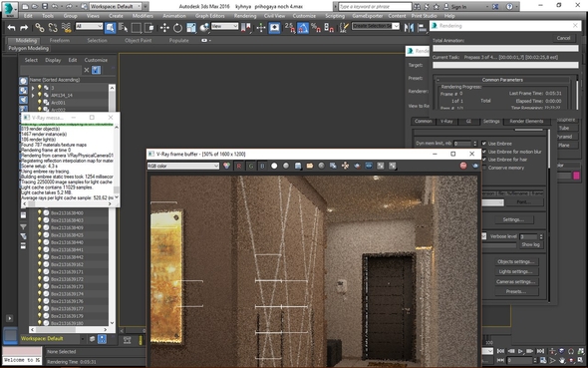Increment the Verbose level spinner
Screen dimensions: 588x368
[x=541, y=234]
